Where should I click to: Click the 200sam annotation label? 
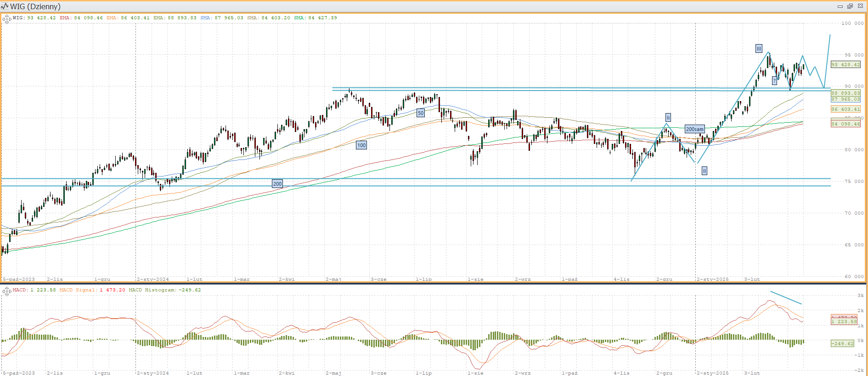click(694, 129)
